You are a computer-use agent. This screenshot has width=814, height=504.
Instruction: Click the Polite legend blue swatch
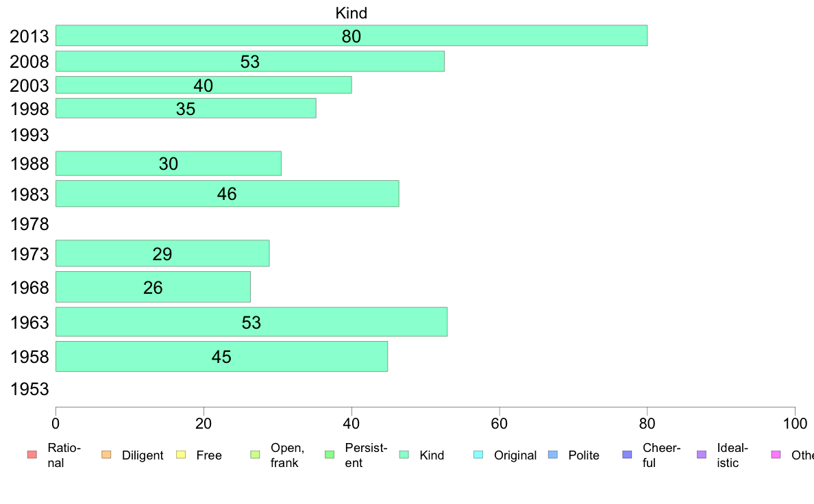(x=553, y=455)
